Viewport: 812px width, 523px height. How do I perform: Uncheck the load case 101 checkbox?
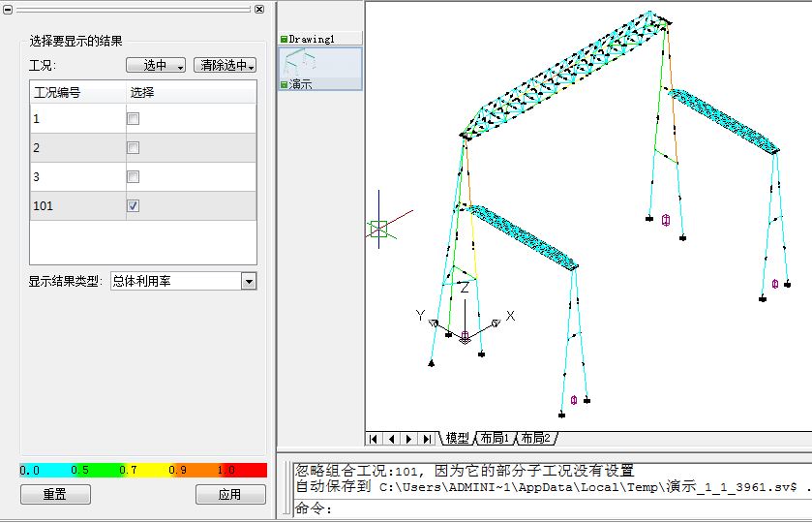pos(134,205)
